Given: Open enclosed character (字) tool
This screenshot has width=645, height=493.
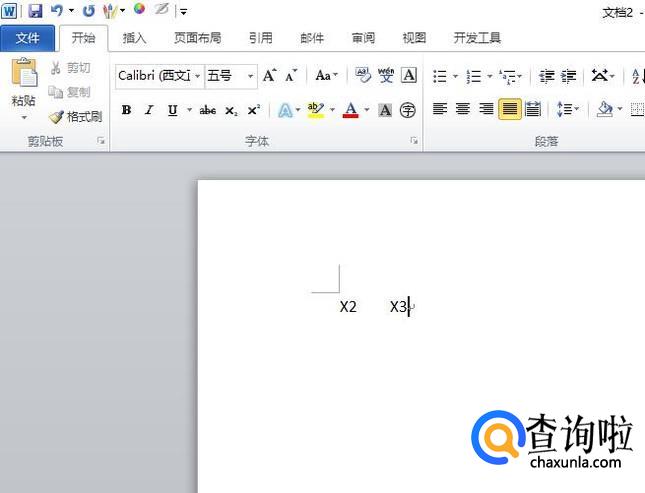Looking at the screenshot, I should [408, 110].
